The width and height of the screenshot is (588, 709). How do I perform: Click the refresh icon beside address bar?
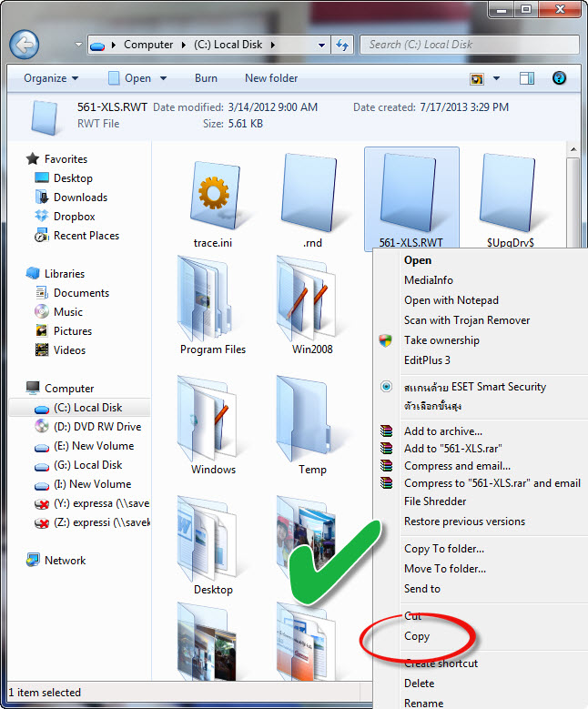[x=343, y=45]
